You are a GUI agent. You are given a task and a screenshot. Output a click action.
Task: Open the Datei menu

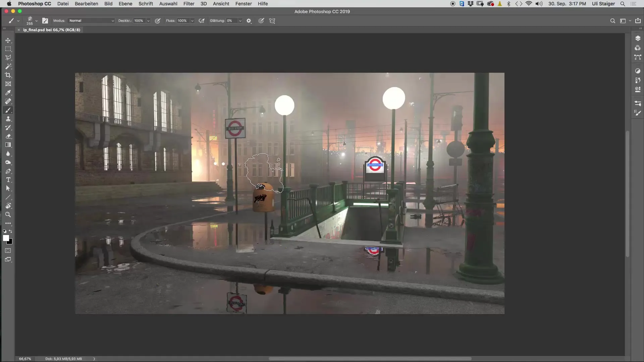click(63, 4)
